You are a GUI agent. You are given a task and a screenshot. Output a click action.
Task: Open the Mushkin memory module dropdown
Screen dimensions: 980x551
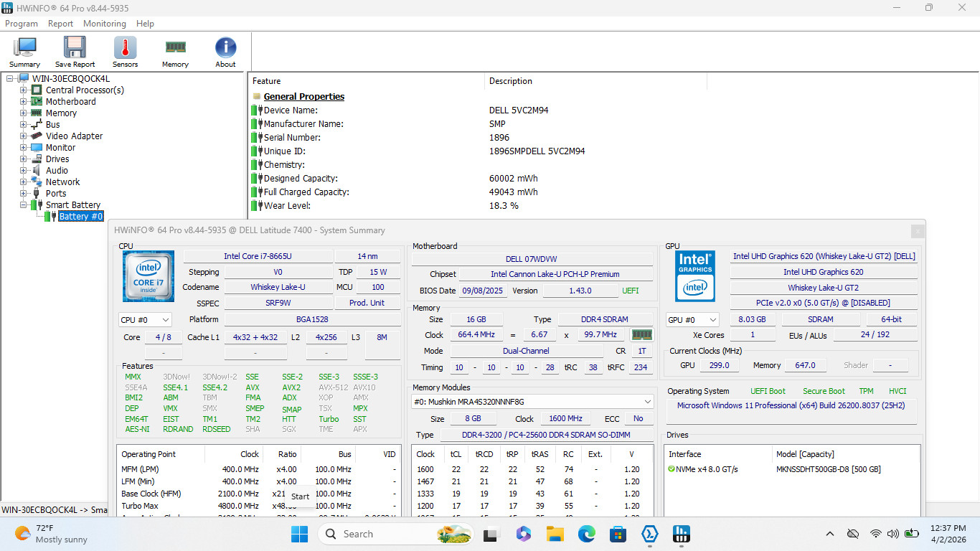(532, 401)
